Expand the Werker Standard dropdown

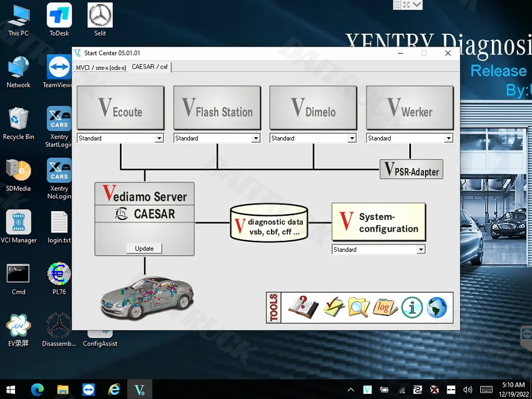click(448, 138)
